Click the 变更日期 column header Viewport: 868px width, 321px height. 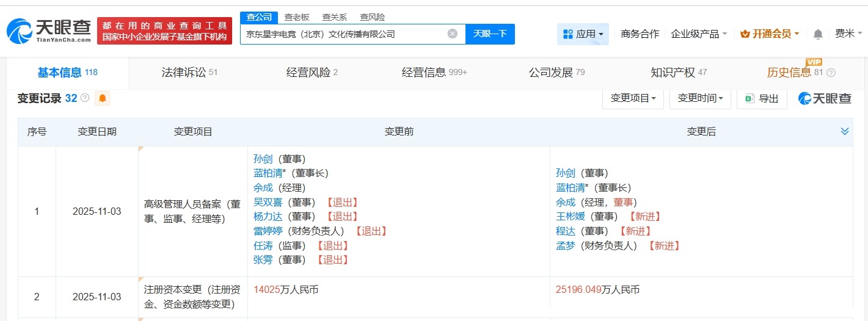(x=97, y=131)
